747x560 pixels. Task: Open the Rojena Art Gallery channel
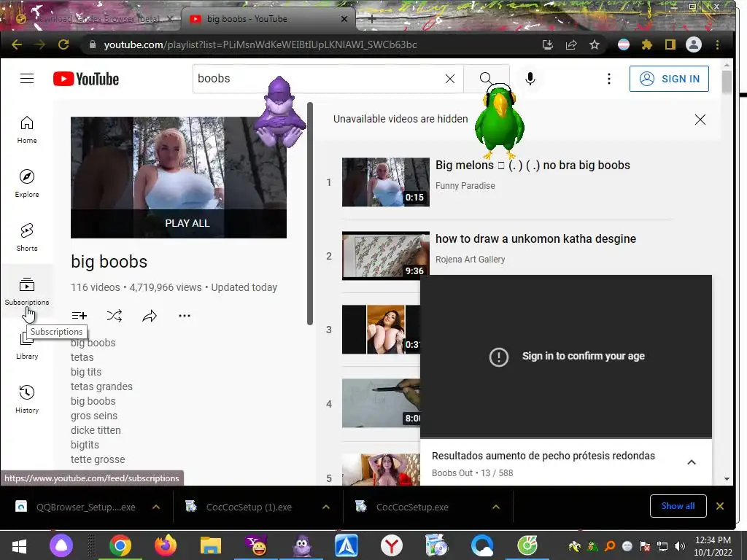[x=470, y=260]
